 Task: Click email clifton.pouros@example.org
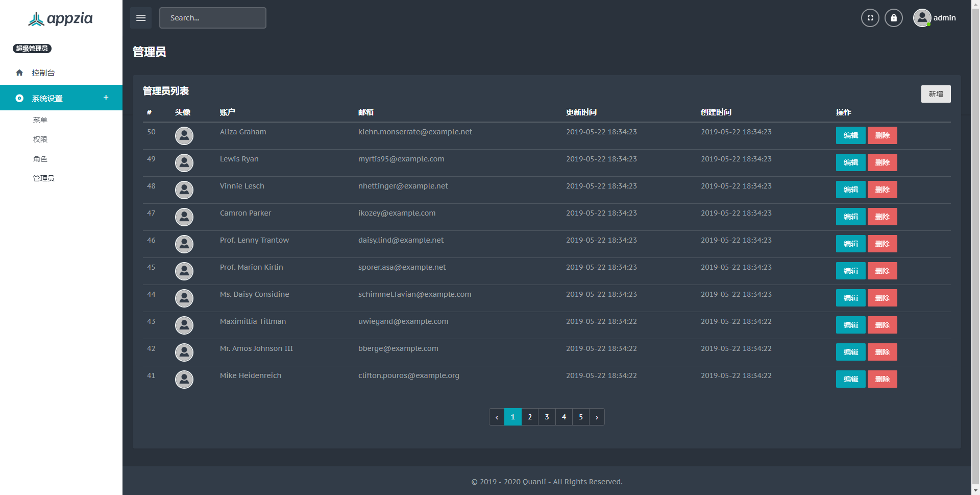pyautogui.click(x=409, y=375)
